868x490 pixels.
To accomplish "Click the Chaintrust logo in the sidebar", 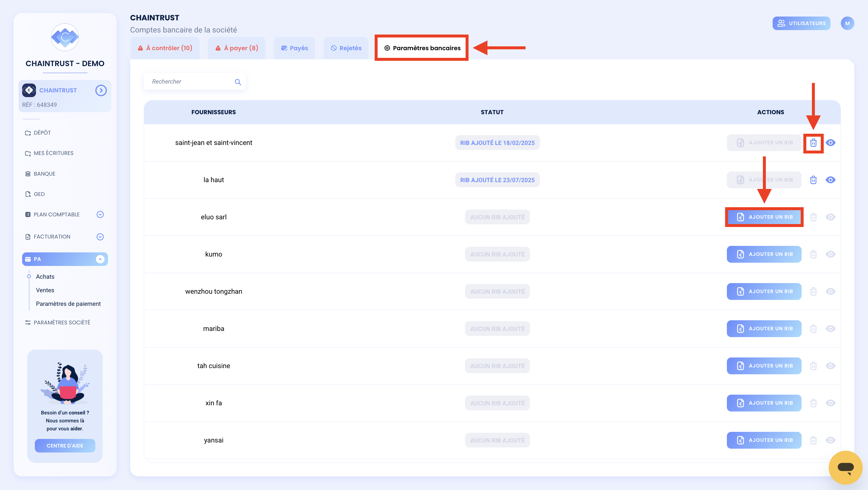I will [65, 37].
